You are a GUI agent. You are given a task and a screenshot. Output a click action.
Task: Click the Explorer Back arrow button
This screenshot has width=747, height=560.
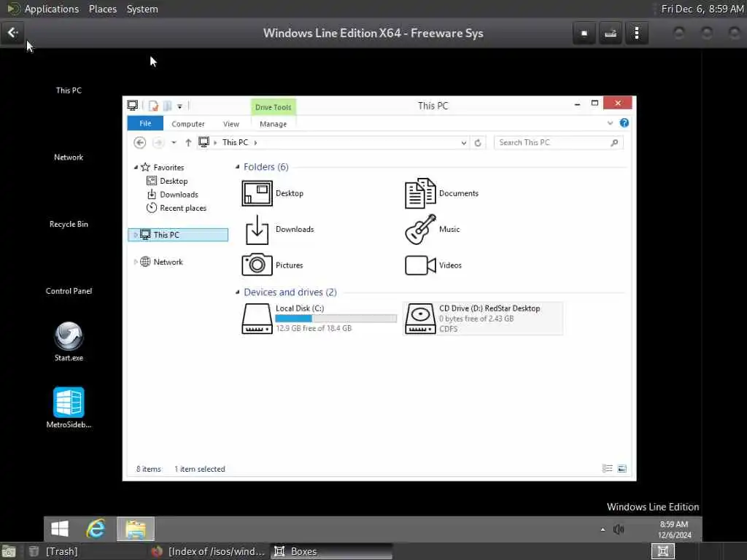(x=139, y=142)
